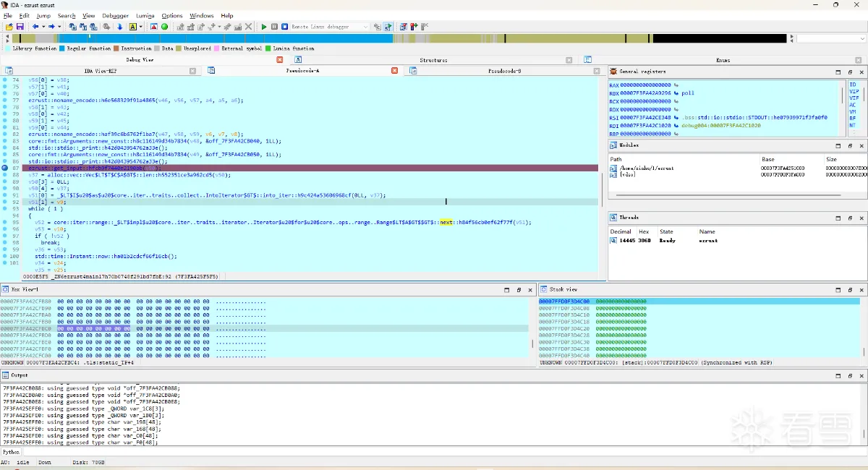The width and height of the screenshot is (868, 470).
Task: Click rightmost toolbar icon after debugger selector
Action: point(426,27)
